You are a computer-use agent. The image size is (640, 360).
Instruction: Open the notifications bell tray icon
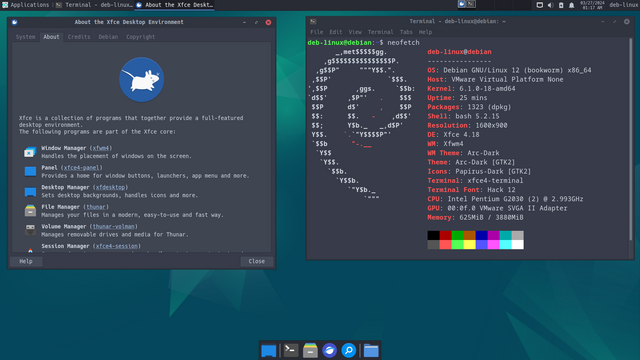pos(571,5)
